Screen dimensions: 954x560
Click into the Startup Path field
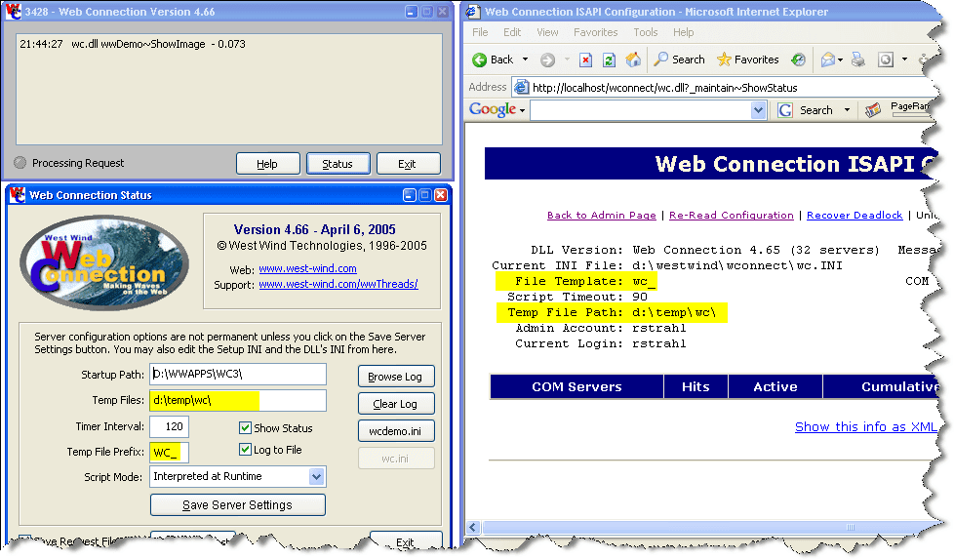click(238, 375)
